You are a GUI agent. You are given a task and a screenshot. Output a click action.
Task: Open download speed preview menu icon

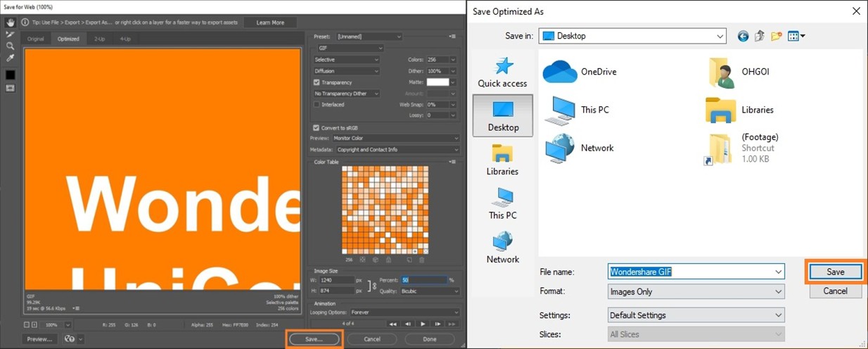pyautogui.click(x=76, y=308)
